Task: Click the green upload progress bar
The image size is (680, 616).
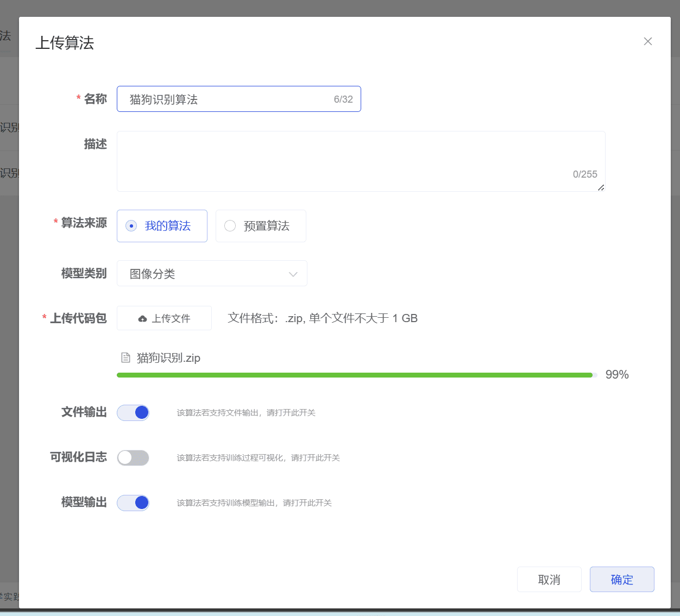Action: pyautogui.click(x=354, y=375)
